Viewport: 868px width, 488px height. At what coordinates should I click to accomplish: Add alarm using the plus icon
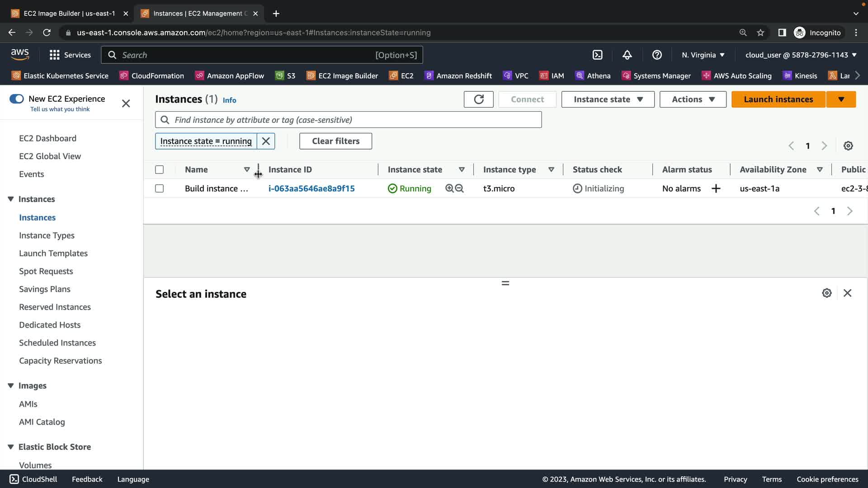click(716, 188)
